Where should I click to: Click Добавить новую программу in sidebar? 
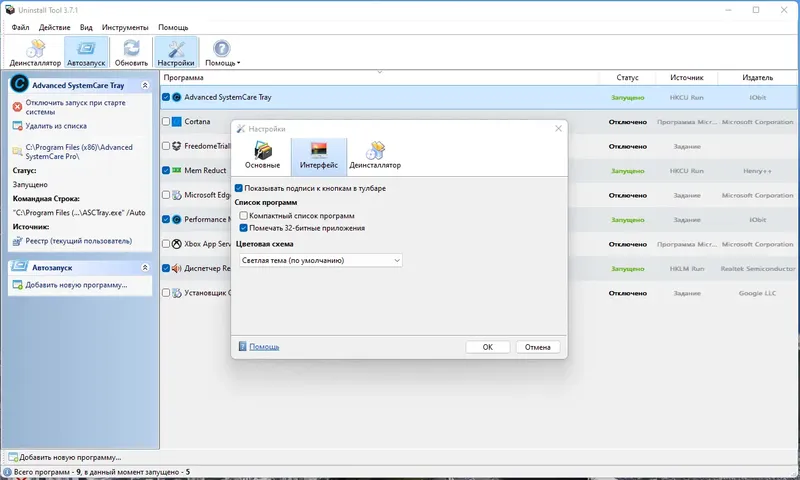[x=77, y=285]
